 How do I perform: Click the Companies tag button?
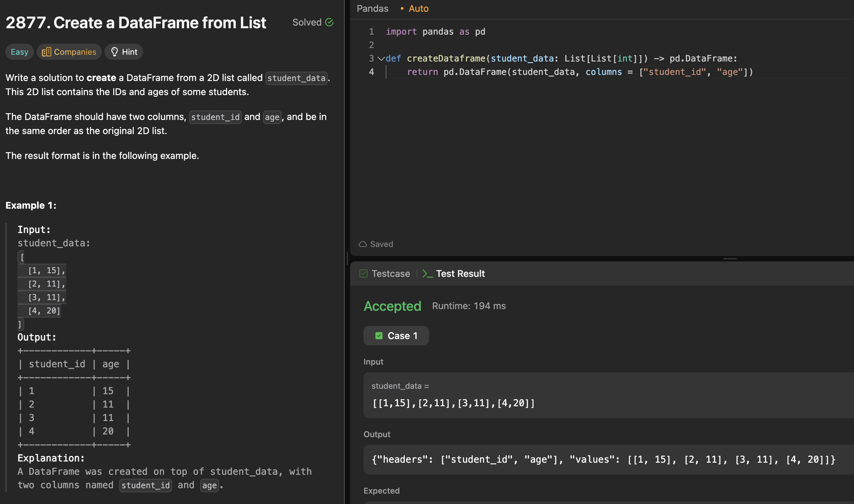69,52
